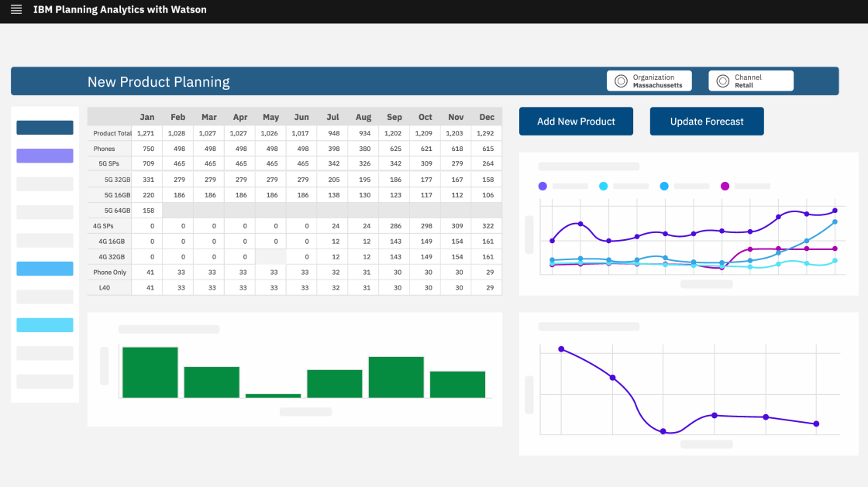
Task: Click the tallest green bar in chart
Action: [150, 372]
